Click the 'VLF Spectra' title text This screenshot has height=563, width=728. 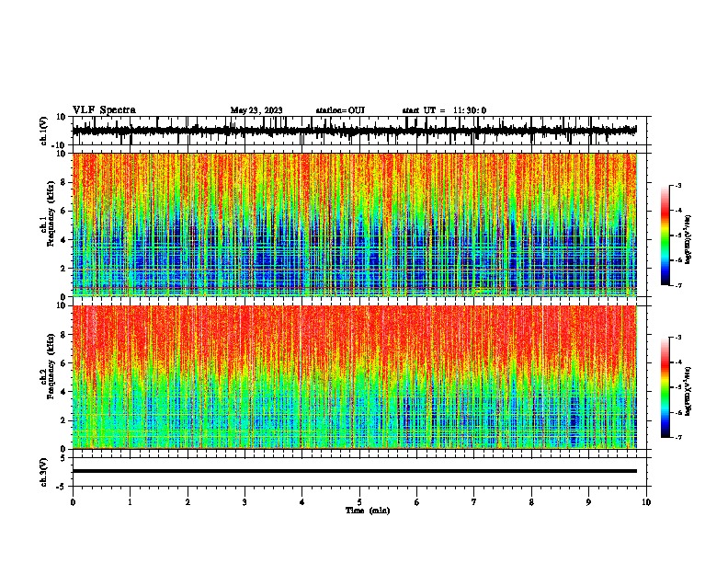[104, 110]
